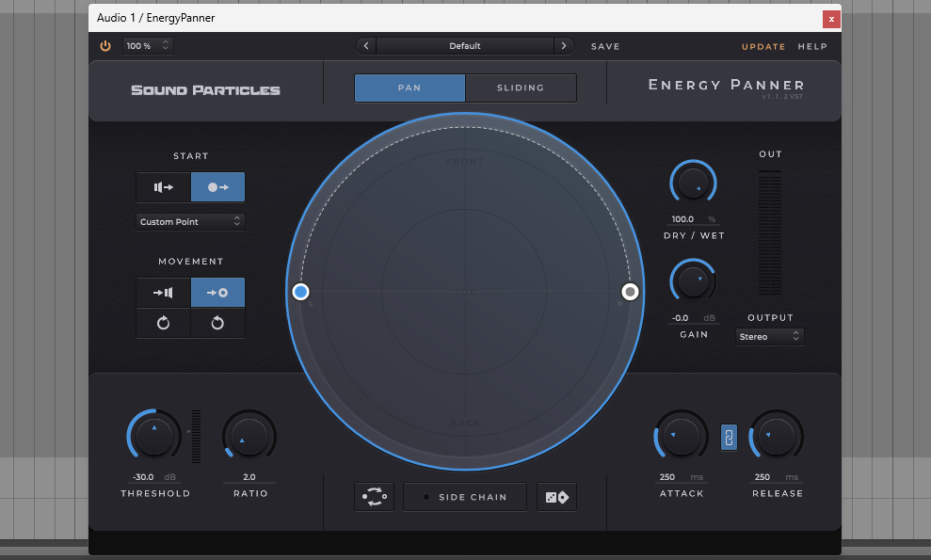Image resolution: width=931 pixels, height=560 pixels.
Task: Click the OUT level meter
Action: (770, 232)
